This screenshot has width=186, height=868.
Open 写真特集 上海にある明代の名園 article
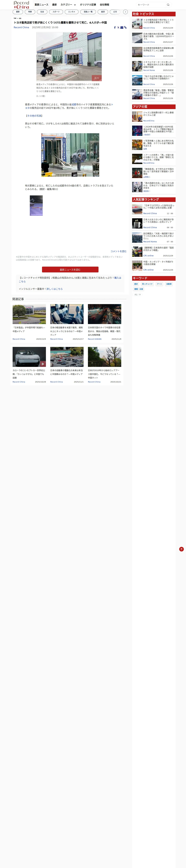click(154, 145)
